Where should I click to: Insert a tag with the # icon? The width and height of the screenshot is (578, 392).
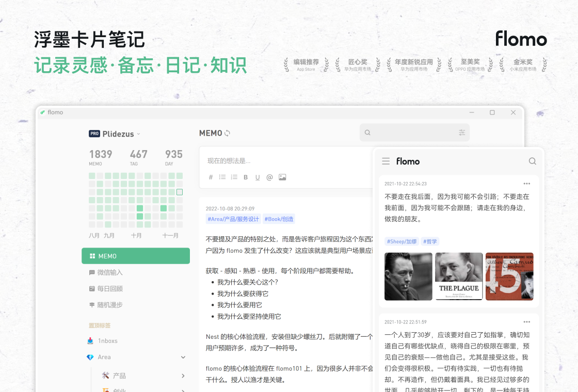point(211,177)
